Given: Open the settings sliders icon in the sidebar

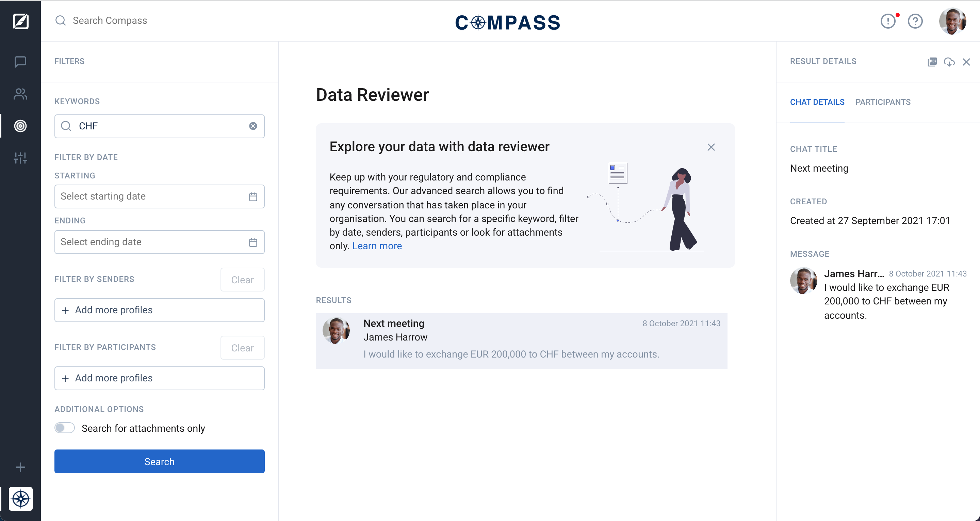Looking at the screenshot, I should coord(20,158).
